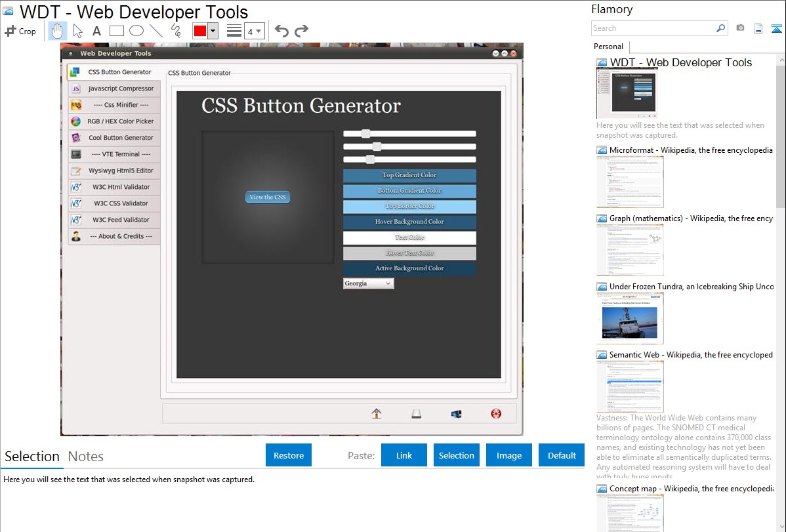Viewport: 786px width, 532px height.
Task: Click the undo arrow
Action: [281, 31]
